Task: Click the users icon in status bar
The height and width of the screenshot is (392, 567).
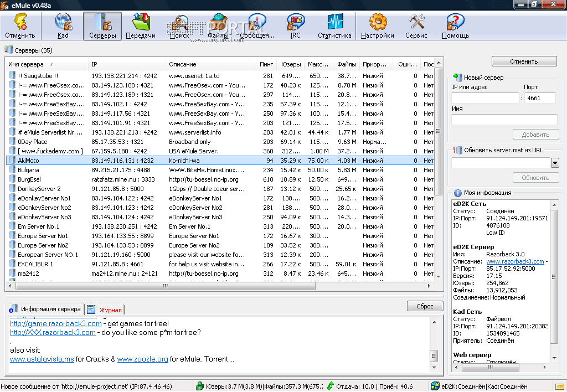Action: (199, 386)
